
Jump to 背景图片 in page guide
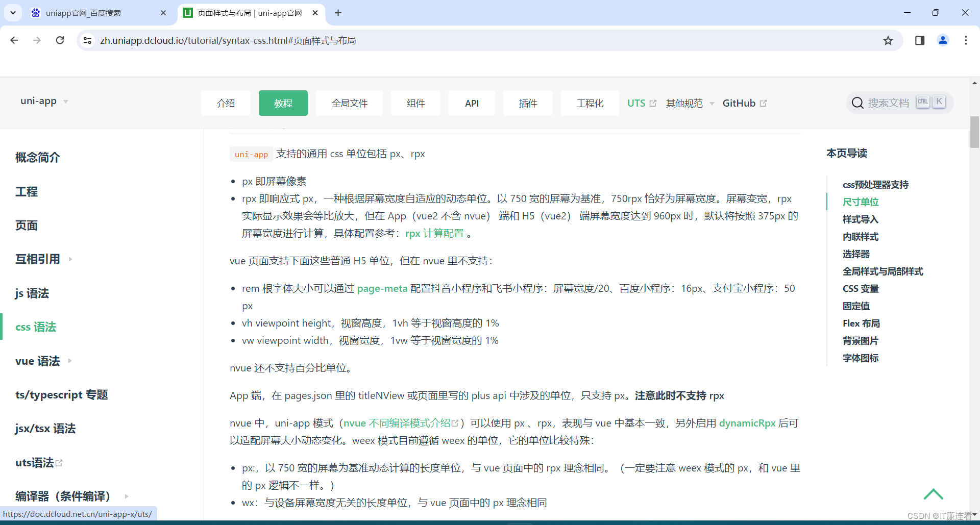861,341
